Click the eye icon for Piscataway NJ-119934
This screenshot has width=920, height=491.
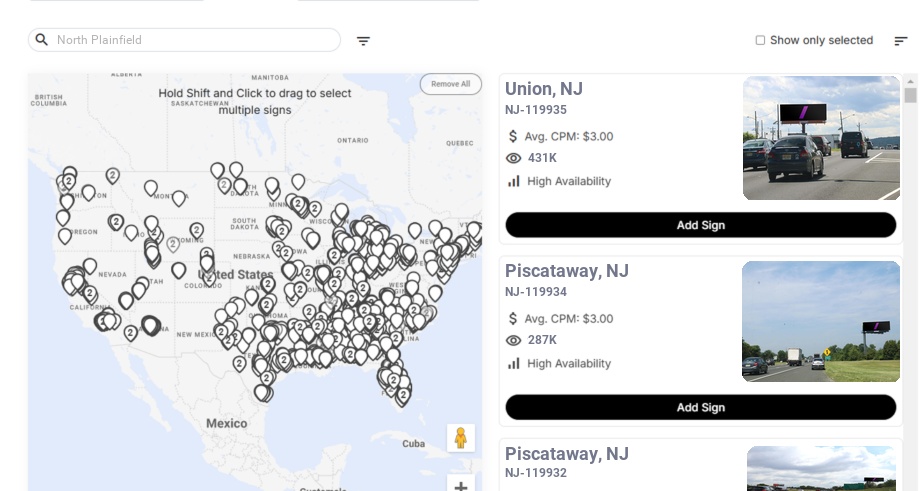point(514,340)
